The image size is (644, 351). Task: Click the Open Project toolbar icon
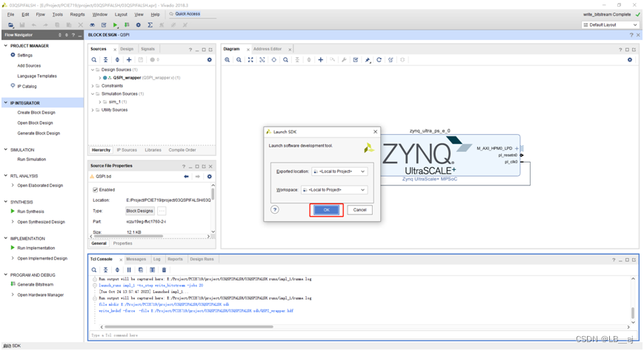[10, 25]
